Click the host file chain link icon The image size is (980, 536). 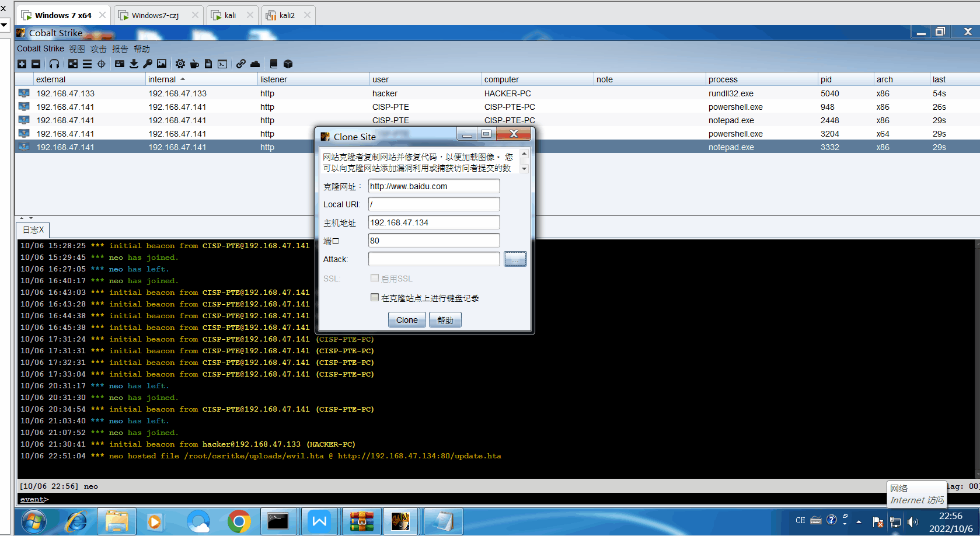pos(241,64)
